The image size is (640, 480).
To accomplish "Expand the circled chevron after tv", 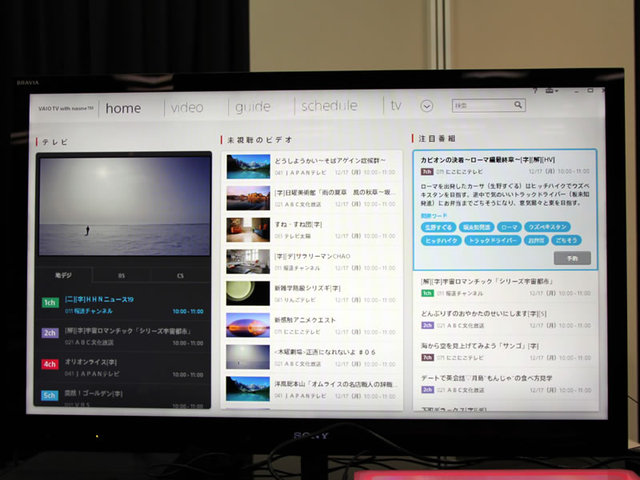I will pos(427,106).
